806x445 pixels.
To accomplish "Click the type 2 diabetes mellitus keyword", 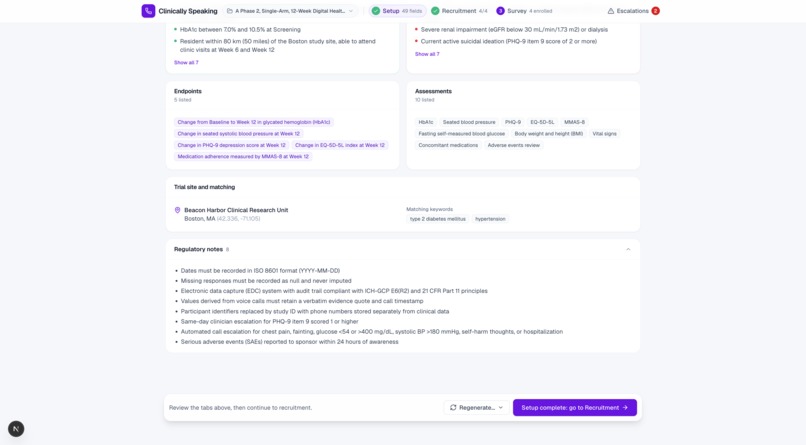I will point(437,219).
